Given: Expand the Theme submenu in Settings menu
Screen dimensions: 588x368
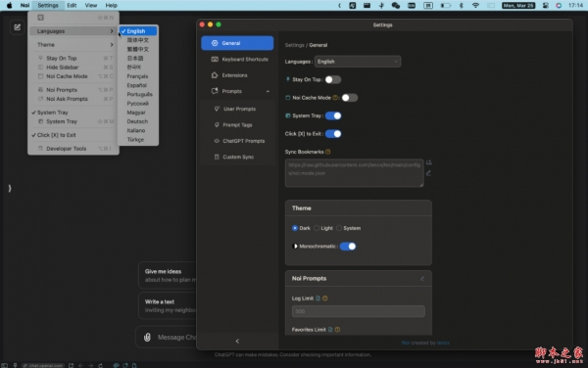Looking at the screenshot, I should point(73,45).
